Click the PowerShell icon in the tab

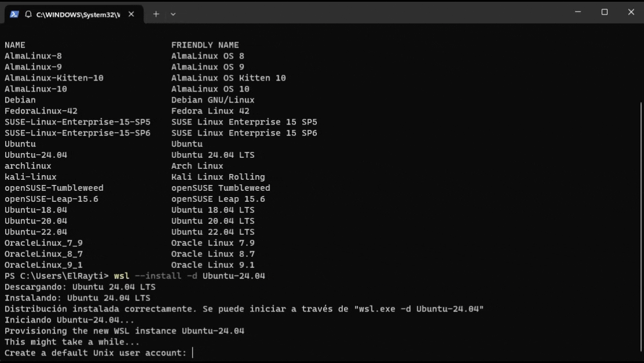point(15,14)
